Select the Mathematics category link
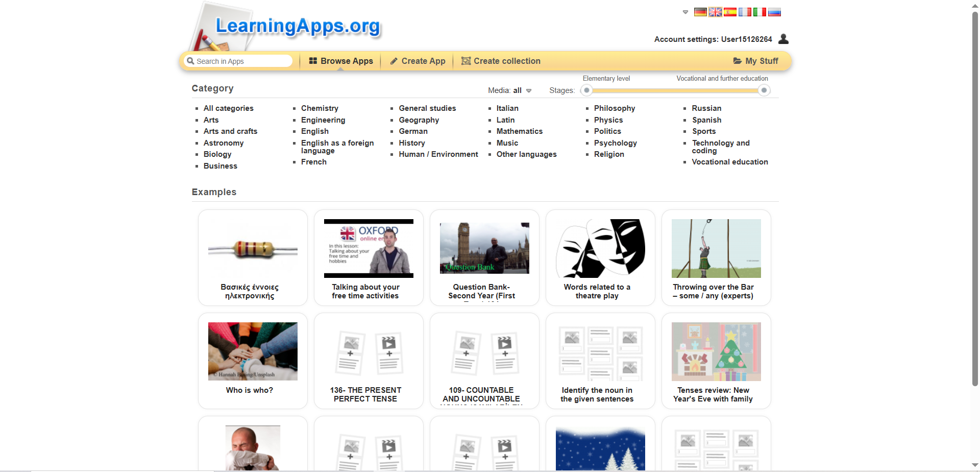 (x=519, y=131)
